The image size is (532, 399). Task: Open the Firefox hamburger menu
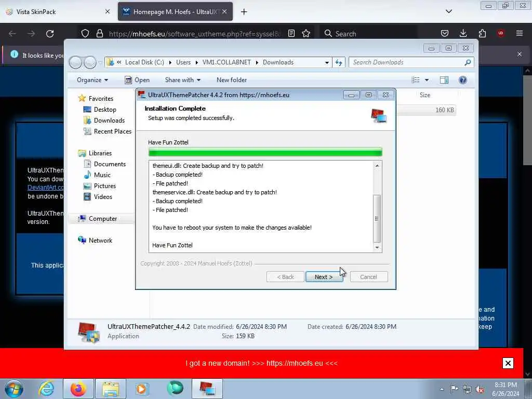520,33
